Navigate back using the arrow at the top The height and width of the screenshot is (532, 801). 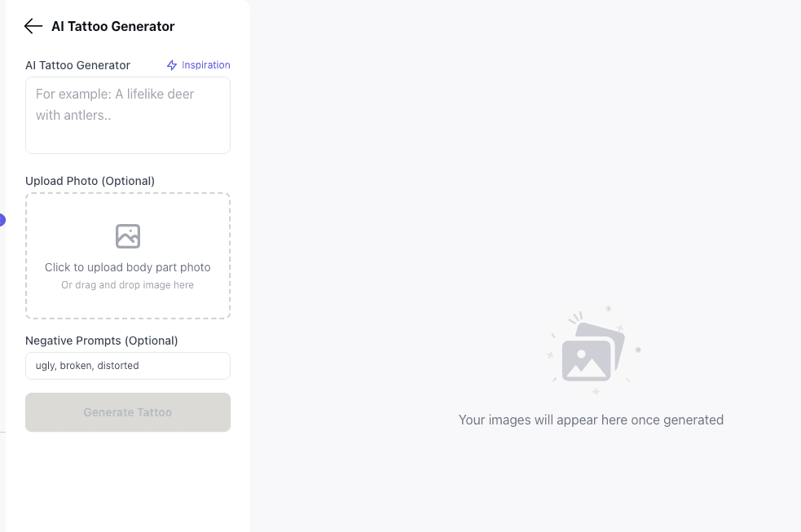33,25
